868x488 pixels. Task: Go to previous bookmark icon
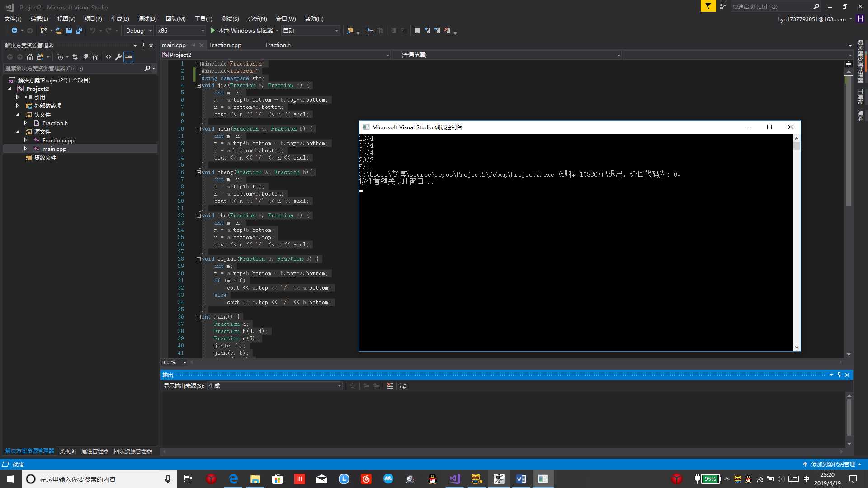pos(427,31)
